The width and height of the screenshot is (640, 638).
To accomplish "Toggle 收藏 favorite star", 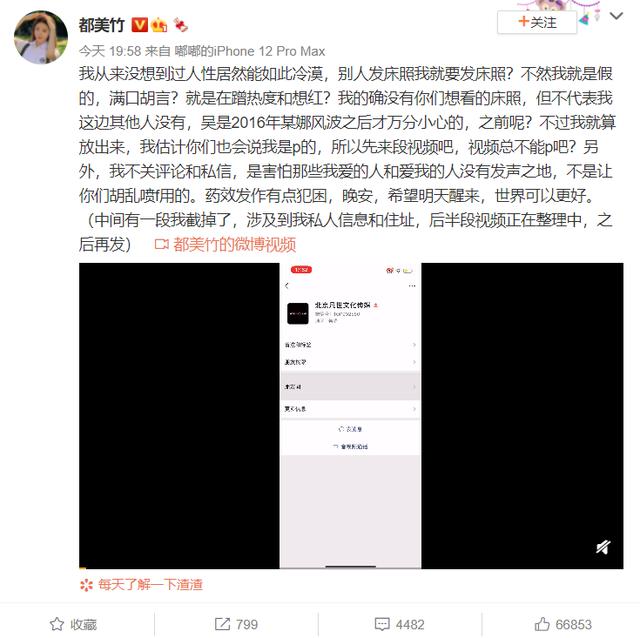I will coord(73,624).
